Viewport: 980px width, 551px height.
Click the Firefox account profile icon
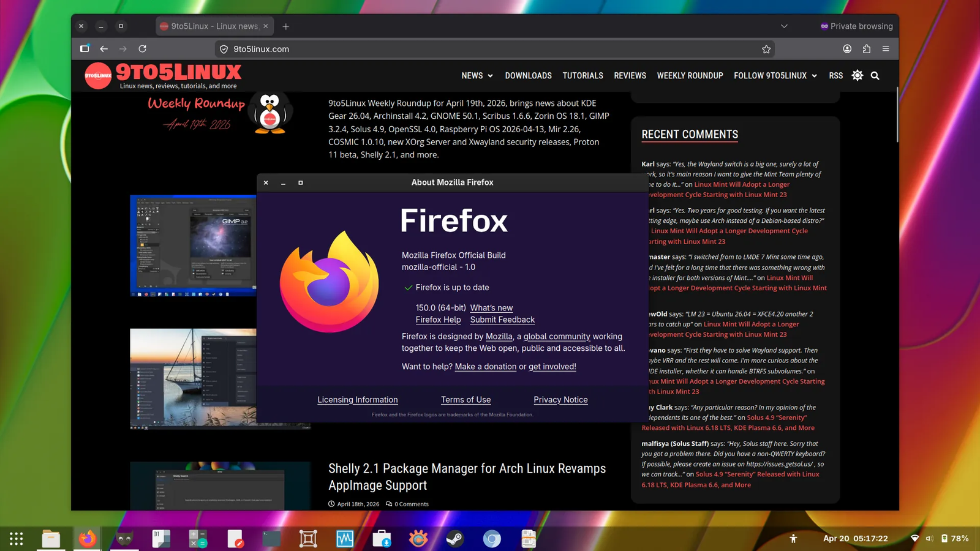point(847,49)
